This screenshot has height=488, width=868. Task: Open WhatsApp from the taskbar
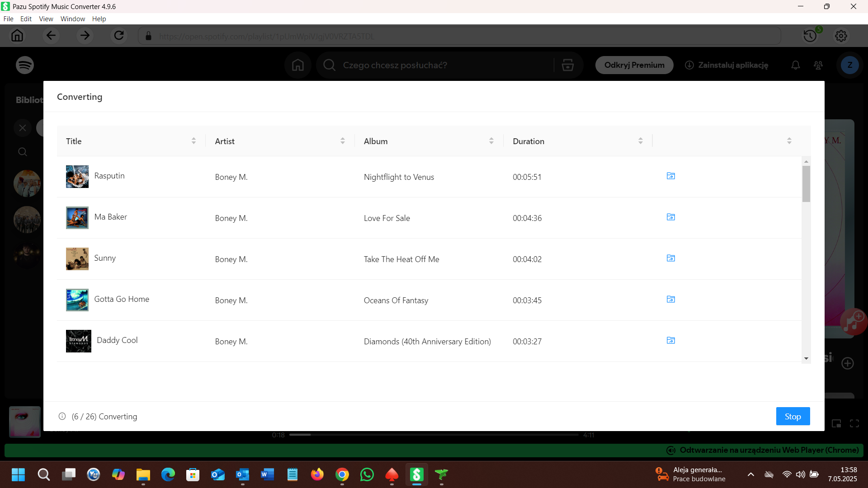pyautogui.click(x=367, y=475)
